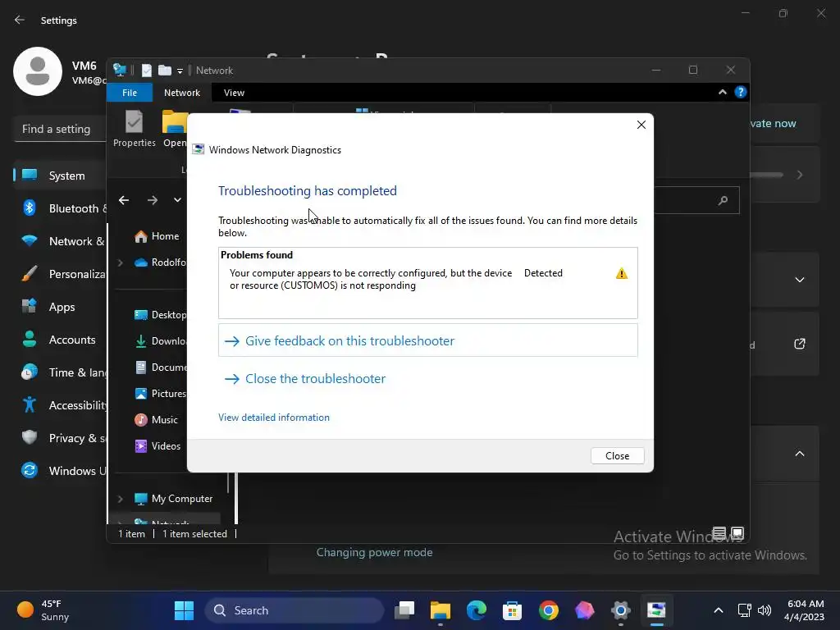Click the Changing power mode link
The image size is (840, 630).
[x=374, y=552]
